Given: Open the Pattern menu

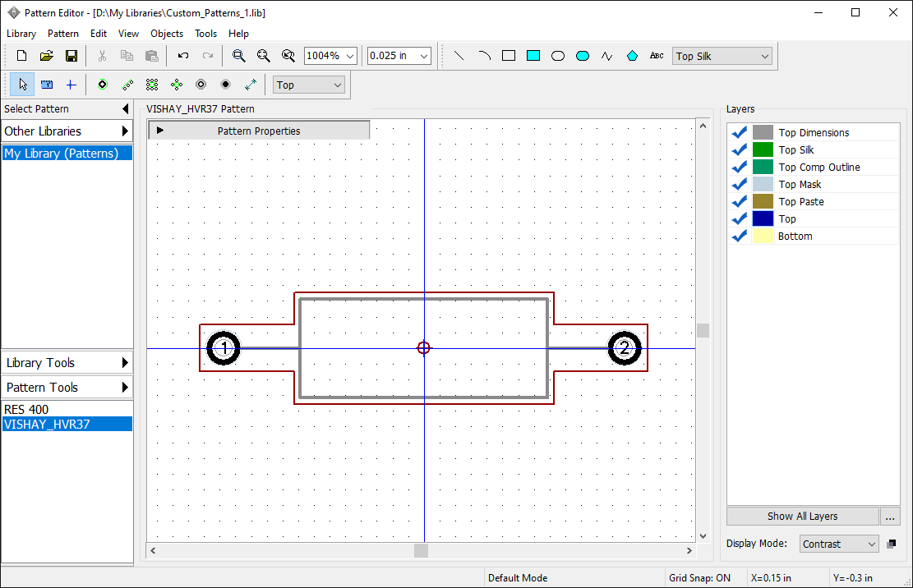Looking at the screenshot, I should pos(63,34).
